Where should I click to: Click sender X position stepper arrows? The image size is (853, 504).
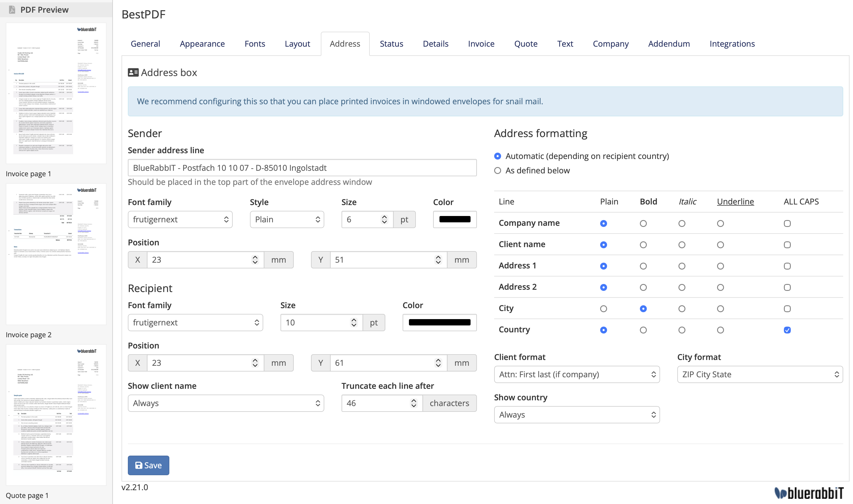pyautogui.click(x=255, y=260)
